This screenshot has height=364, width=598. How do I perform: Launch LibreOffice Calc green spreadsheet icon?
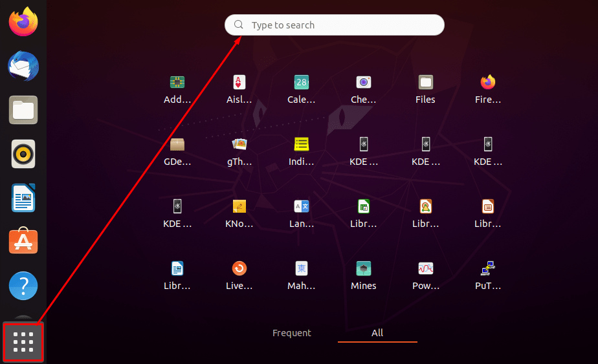(364, 214)
